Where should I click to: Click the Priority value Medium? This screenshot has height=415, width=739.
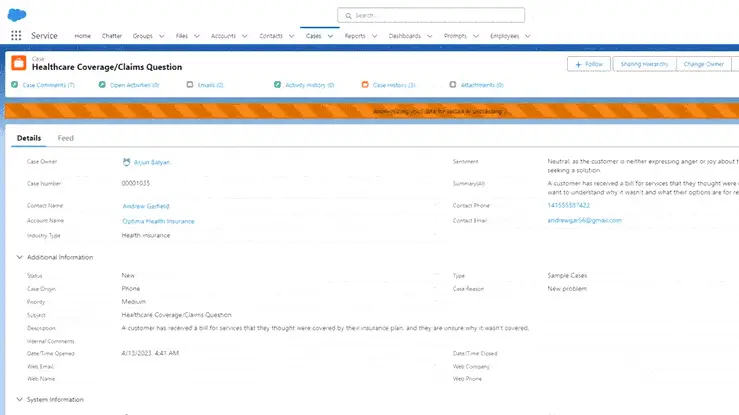133,301
